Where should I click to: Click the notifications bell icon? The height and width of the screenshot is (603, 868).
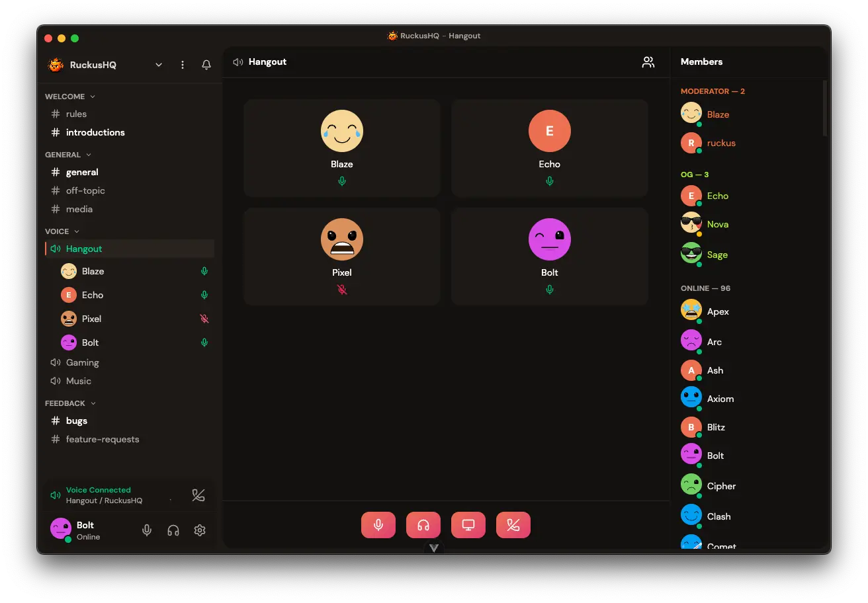tap(206, 65)
